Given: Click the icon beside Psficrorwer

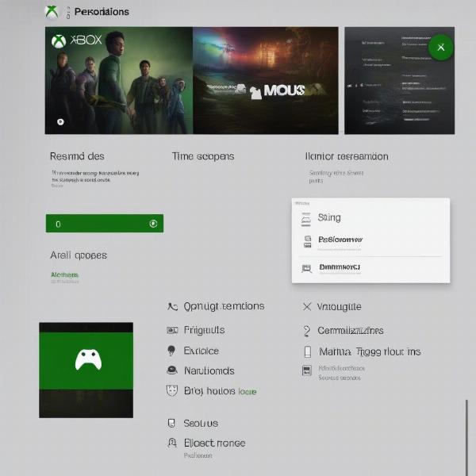Looking at the screenshot, I should tap(308, 242).
